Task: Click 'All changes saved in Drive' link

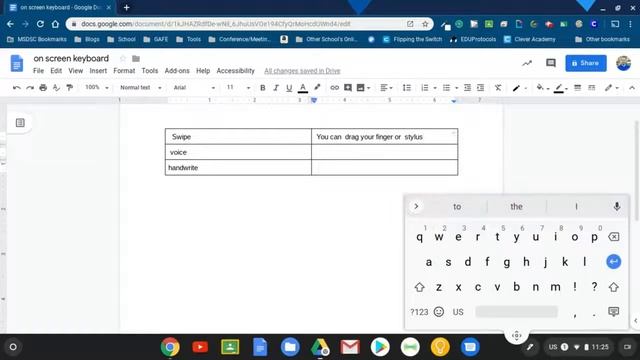Action: tap(302, 71)
